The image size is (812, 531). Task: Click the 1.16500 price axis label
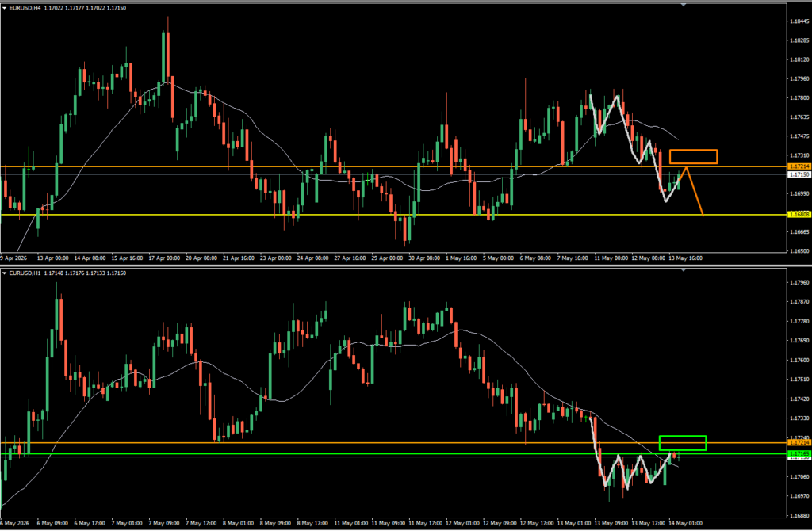pos(799,251)
